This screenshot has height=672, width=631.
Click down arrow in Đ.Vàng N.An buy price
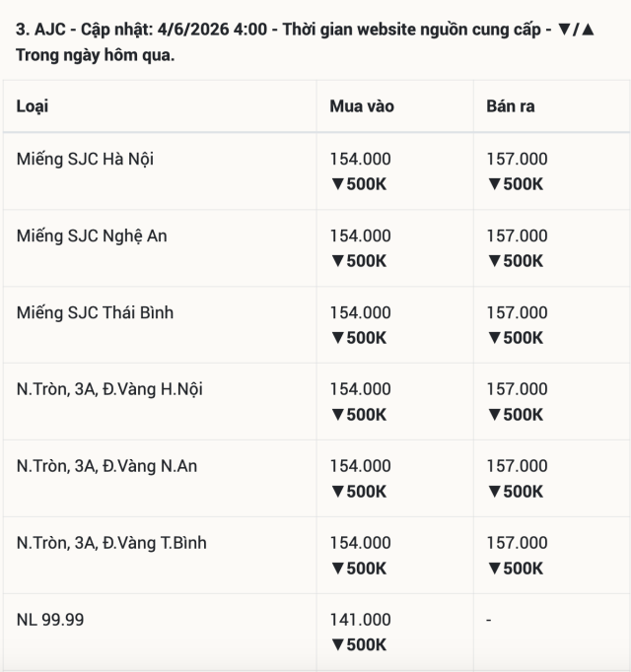[337, 491]
